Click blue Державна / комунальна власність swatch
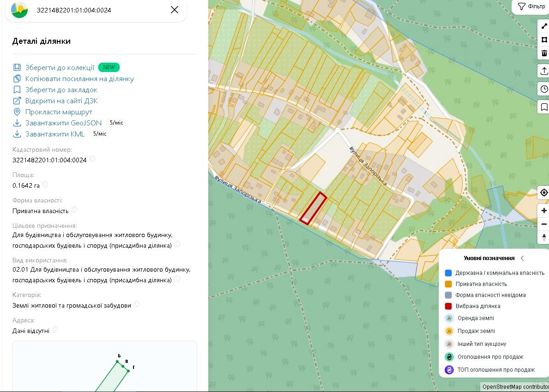This screenshot has height=392, width=549. pos(448,273)
